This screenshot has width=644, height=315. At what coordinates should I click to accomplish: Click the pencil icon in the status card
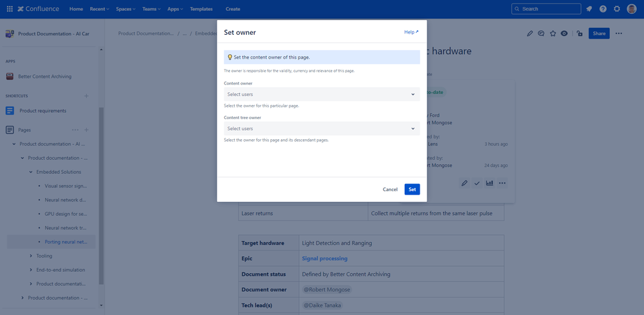465,183
